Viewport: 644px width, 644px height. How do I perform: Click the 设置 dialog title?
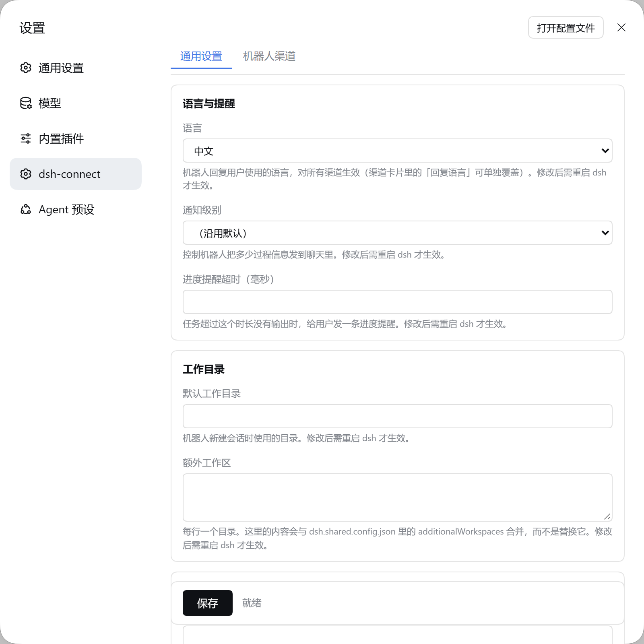tap(32, 28)
